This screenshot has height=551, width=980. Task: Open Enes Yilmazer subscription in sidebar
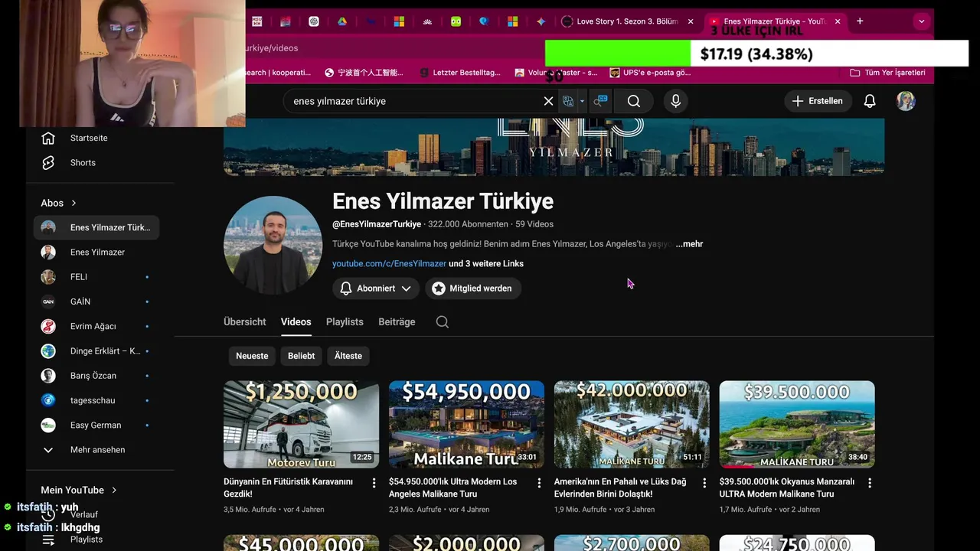tap(96, 252)
